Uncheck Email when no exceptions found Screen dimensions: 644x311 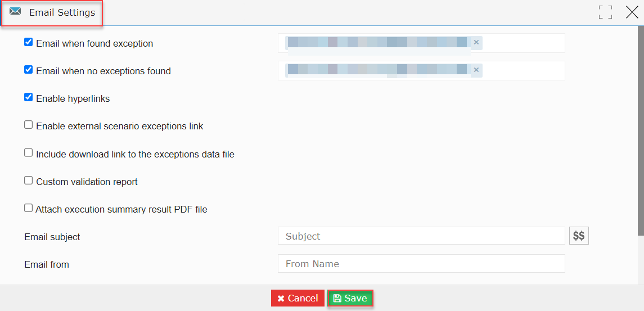[x=28, y=69]
